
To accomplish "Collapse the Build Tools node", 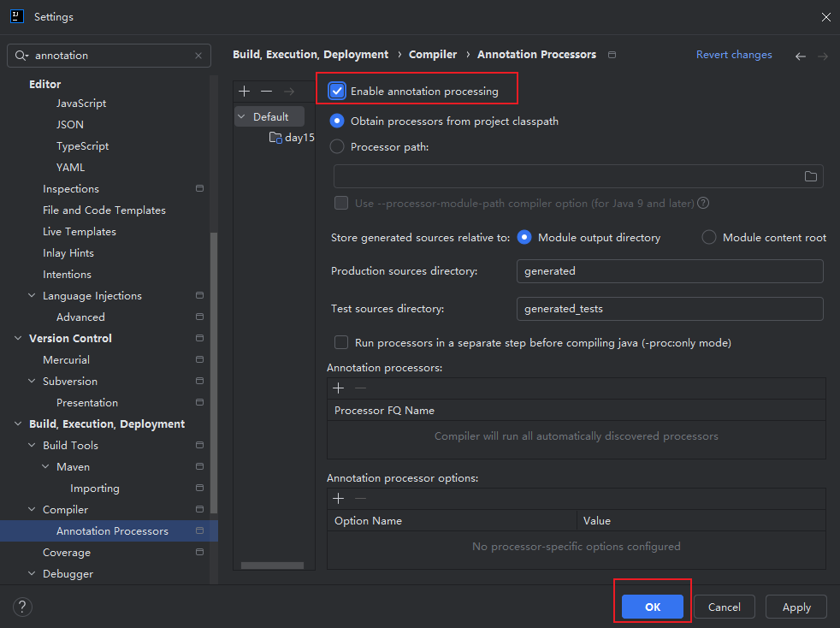I will click(x=32, y=445).
